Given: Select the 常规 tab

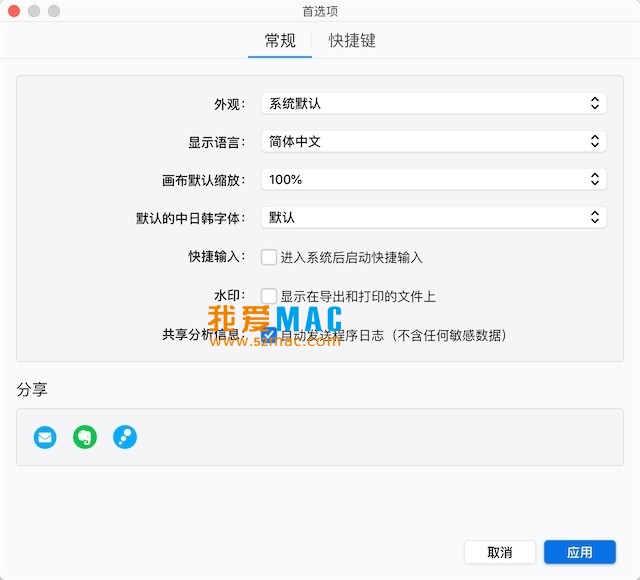Looking at the screenshot, I should (x=280, y=41).
